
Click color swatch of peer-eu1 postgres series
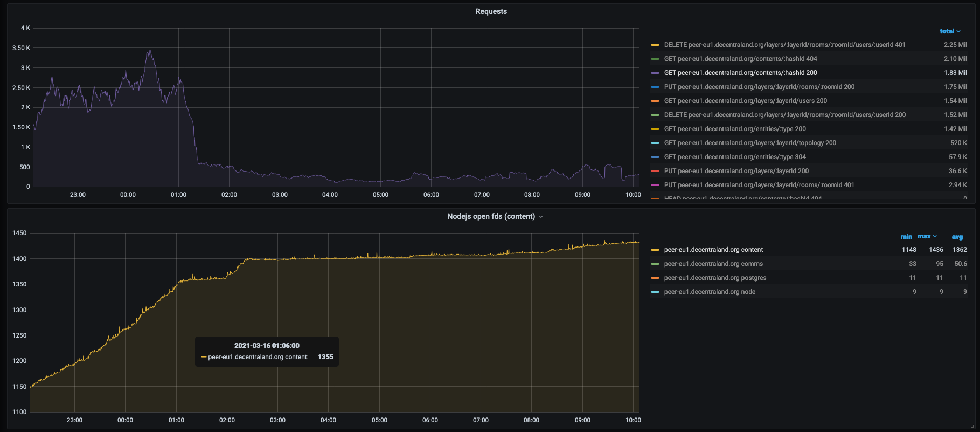point(655,278)
